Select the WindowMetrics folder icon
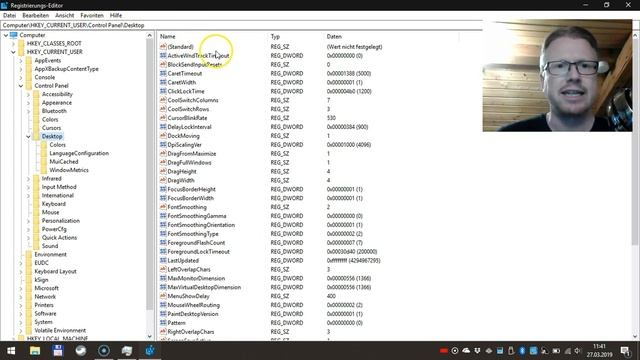Viewport: 640px width, 360px height. click(x=44, y=170)
